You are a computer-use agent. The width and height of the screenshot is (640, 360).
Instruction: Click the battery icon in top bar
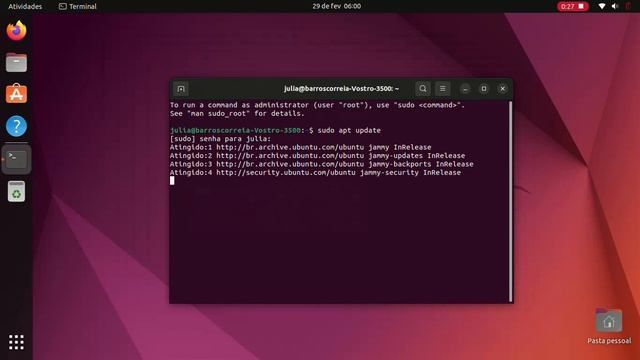pos(628,6)
